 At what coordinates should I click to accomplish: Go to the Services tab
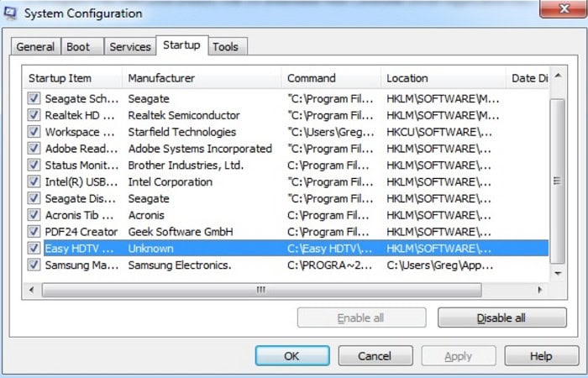129,47
